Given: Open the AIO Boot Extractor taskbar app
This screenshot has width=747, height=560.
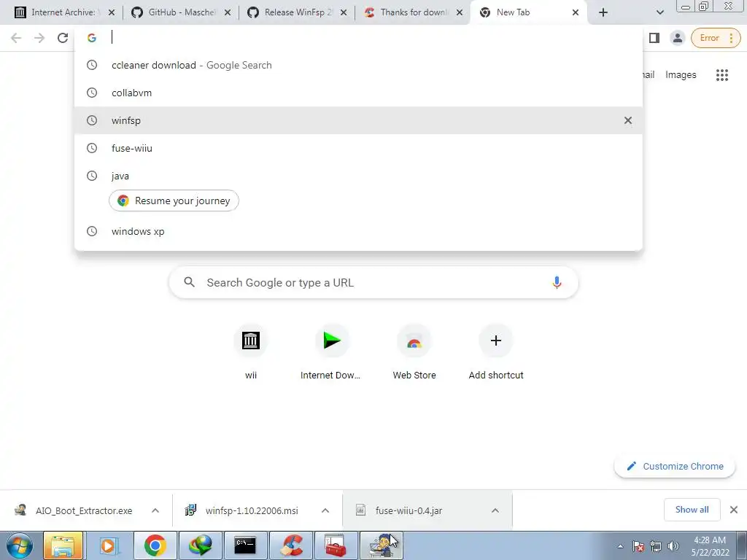Looking at the screenshot, I should pyautogui.click(x=381, y=545).
